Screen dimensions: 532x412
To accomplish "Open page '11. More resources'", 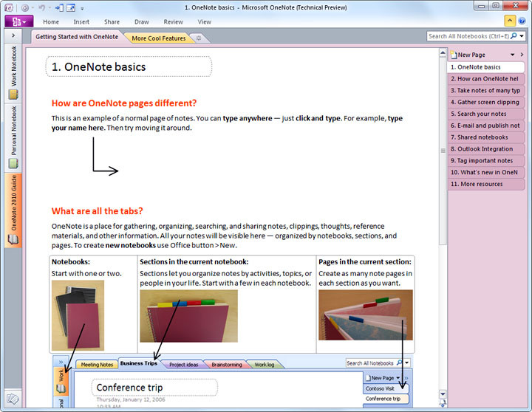I will coord(486,184).
